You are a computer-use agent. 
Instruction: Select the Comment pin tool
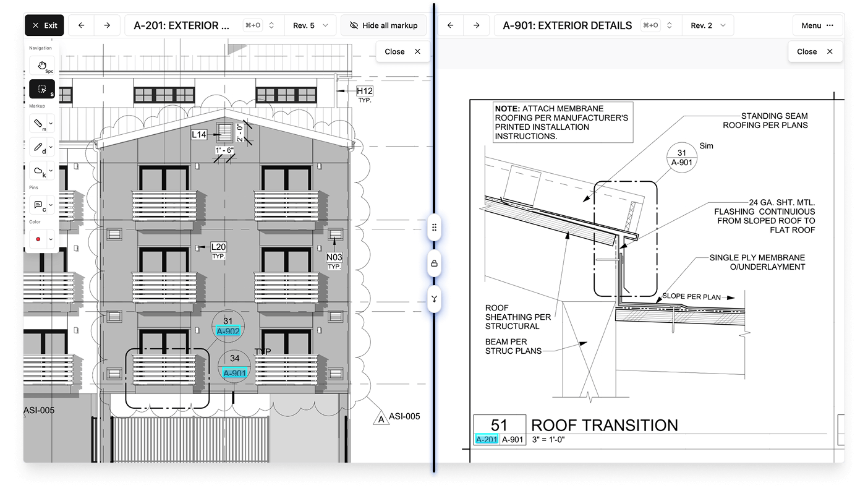(39, 205)
